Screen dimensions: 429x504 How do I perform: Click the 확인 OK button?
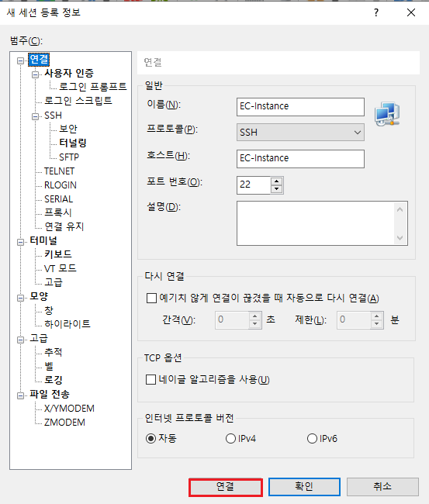click(304, 487)
